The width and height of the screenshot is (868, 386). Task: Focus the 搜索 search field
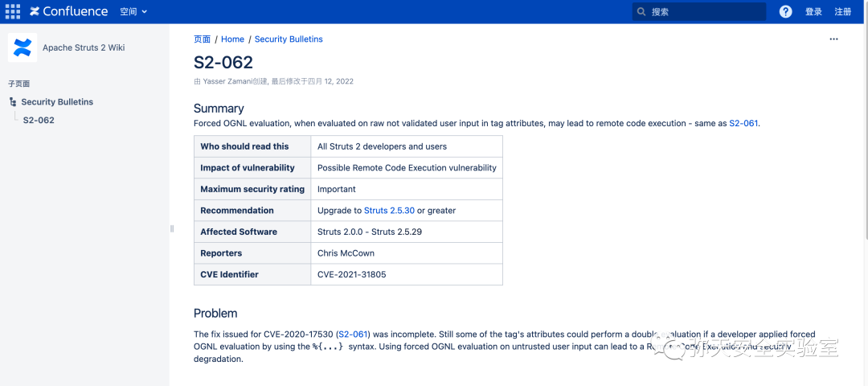[x=699, y=11]
